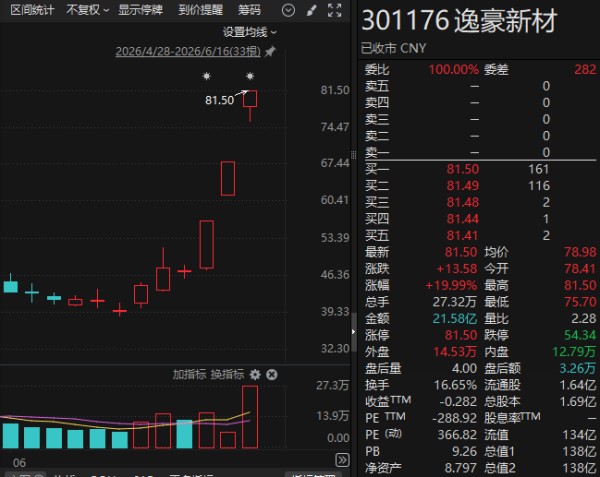Click the 涨跌 value +13.58

click(x=457, y=269)
